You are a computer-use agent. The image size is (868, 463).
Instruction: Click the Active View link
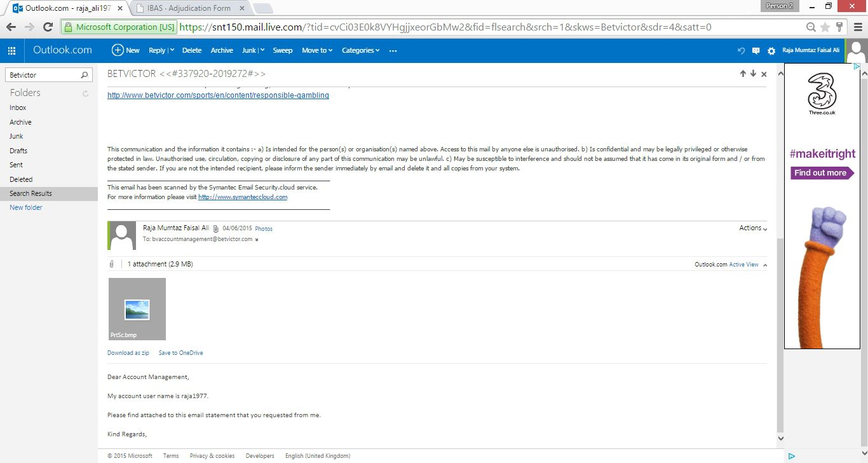click(x=743, y=265)
